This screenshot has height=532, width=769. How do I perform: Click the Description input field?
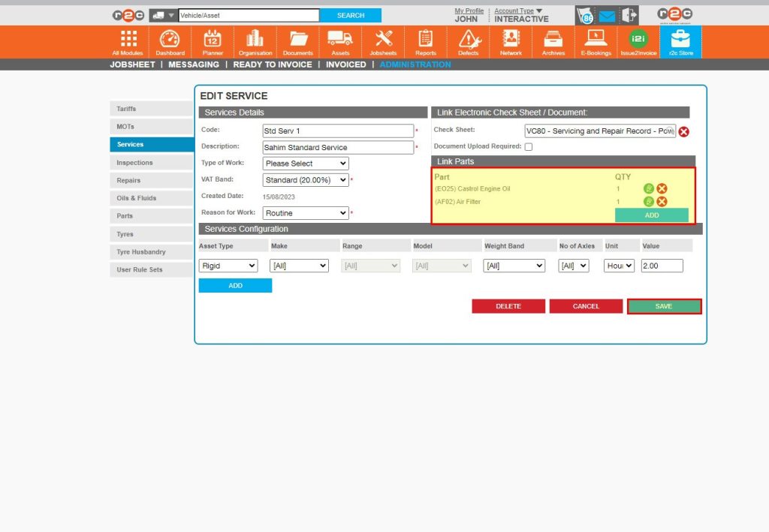(338, 148)
